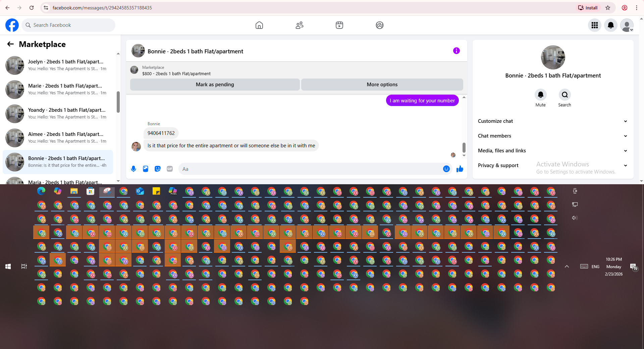This screenshot has width=644, height=349.
Task: Open Outlook from the taskbar
Action: pos(140,191)
